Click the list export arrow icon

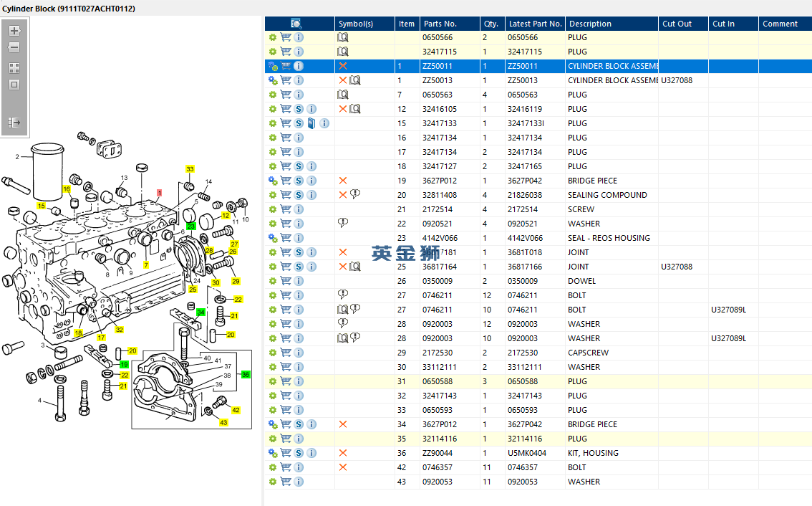tap(14, 123)
